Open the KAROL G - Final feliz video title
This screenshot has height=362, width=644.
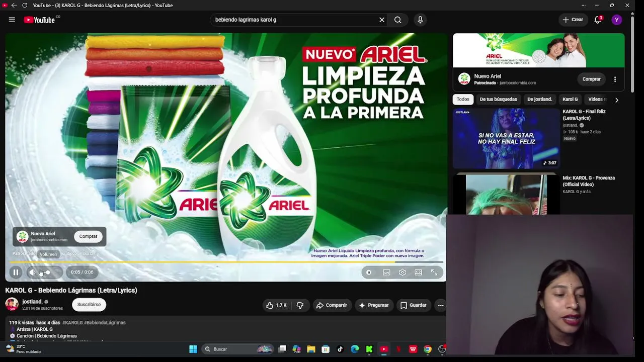coord(584,115)
